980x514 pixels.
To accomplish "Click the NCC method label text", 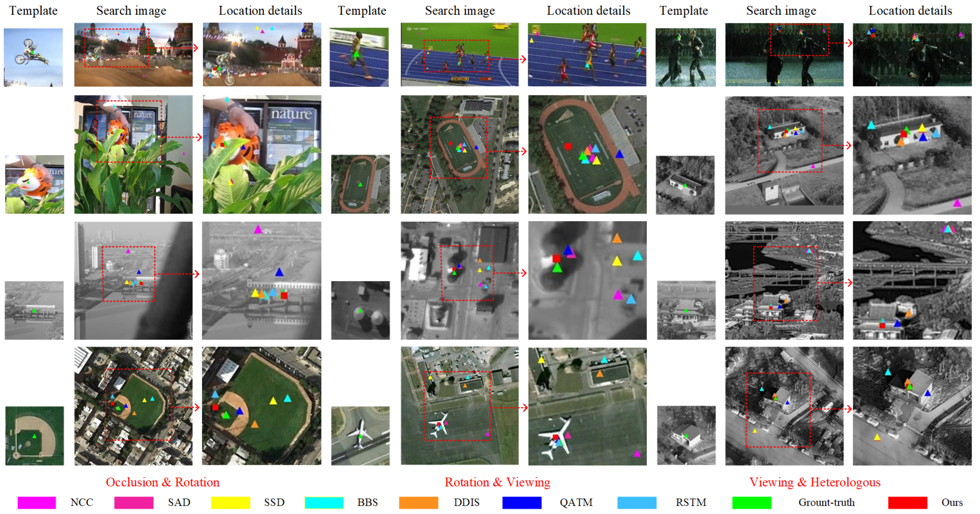I will (82, 502).
